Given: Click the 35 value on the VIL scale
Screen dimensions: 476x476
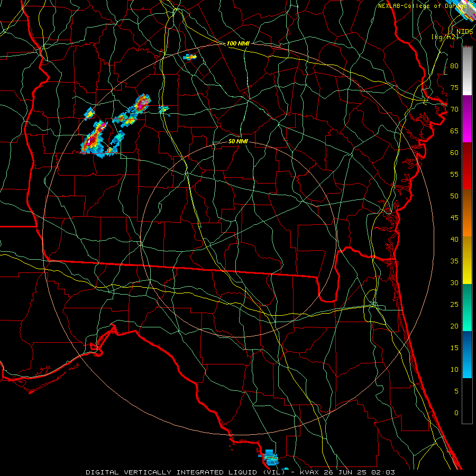Looking at the screenshot, I should (454, 261).
